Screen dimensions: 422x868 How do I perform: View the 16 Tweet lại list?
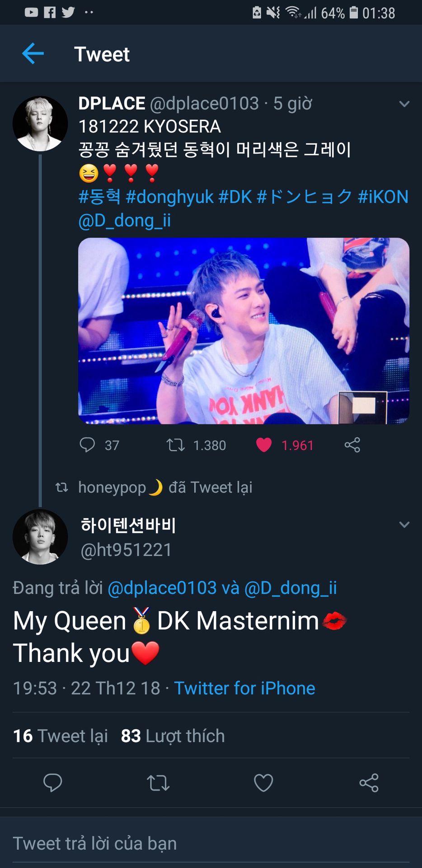click(x=61, y=736)
